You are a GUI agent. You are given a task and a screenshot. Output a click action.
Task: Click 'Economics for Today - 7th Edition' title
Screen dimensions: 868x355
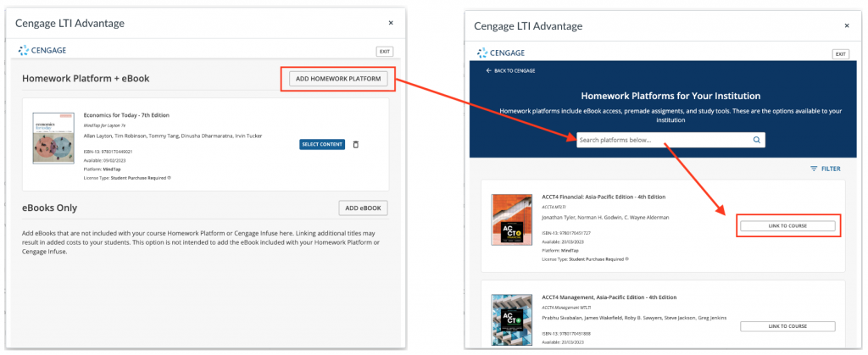[x=126, y=115]
